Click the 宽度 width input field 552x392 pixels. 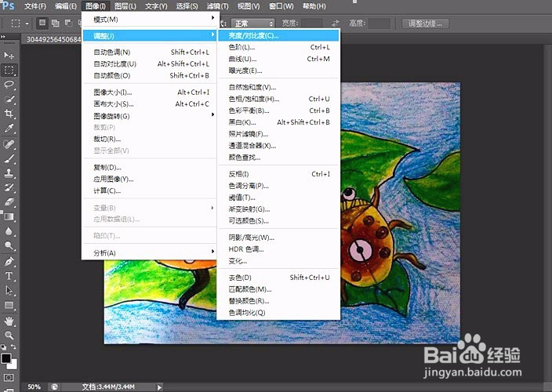coord(311,24)
